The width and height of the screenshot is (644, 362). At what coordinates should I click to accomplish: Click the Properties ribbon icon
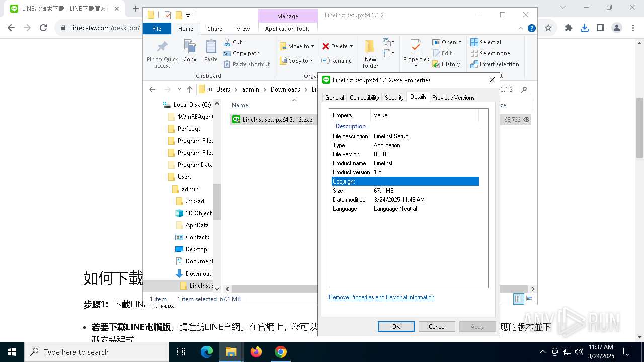tap(416, 47)
